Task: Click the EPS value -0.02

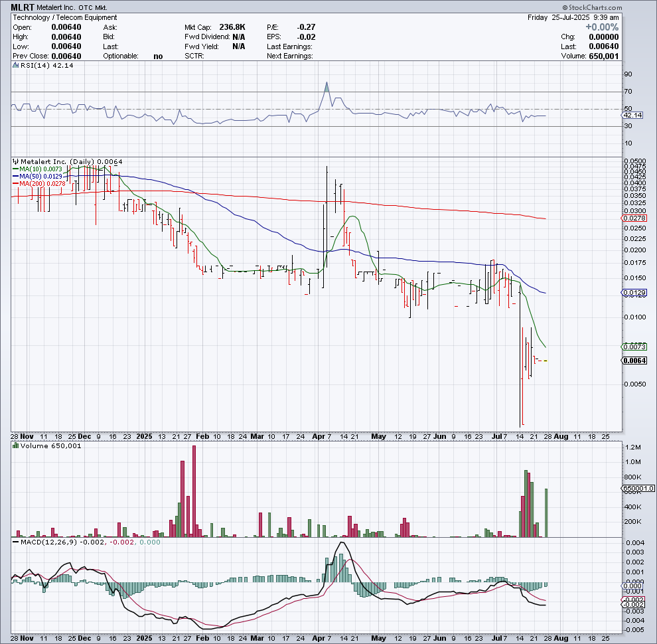Action: coord(306,37)
